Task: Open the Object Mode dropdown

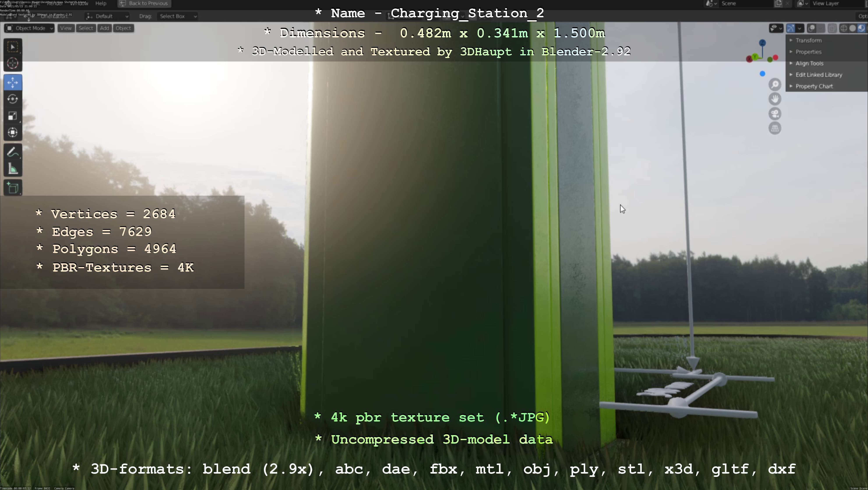Action: point(30,28)
